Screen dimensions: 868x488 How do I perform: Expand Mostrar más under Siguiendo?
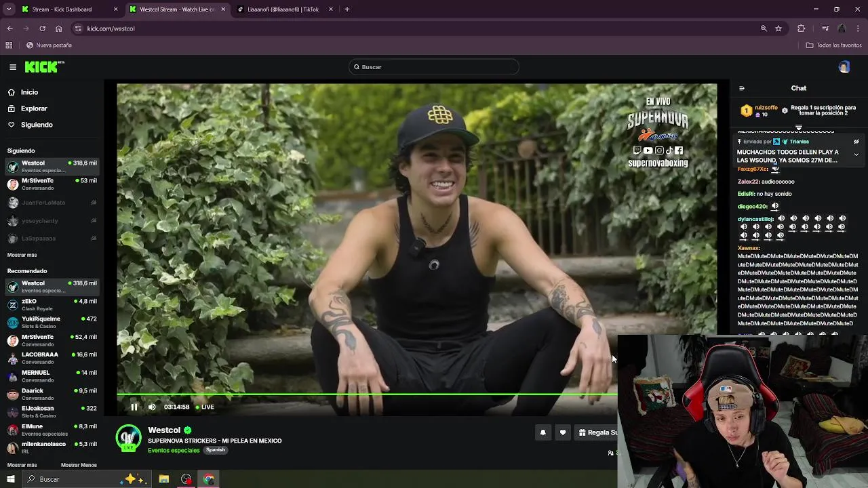coord(22,255)
